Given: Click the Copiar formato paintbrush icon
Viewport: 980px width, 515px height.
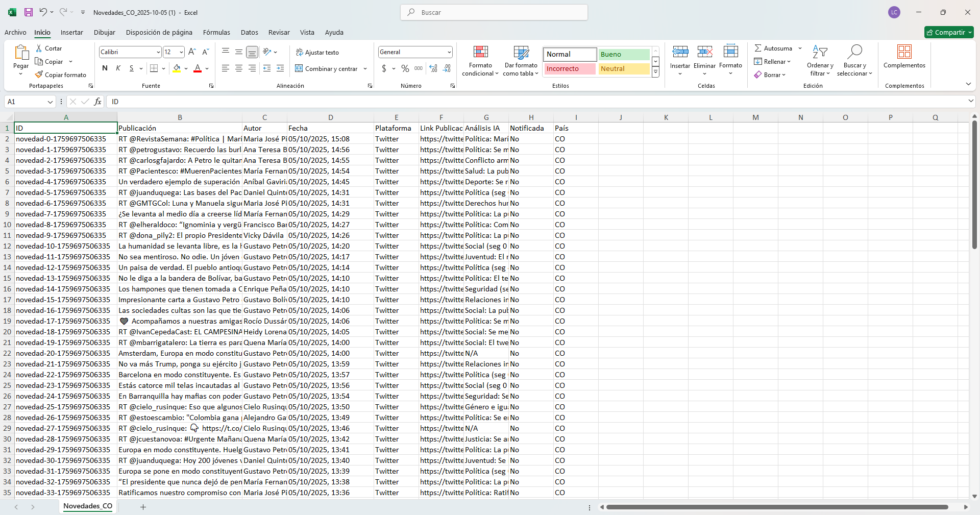Looking at the screenshot, I should pos(39,75).
